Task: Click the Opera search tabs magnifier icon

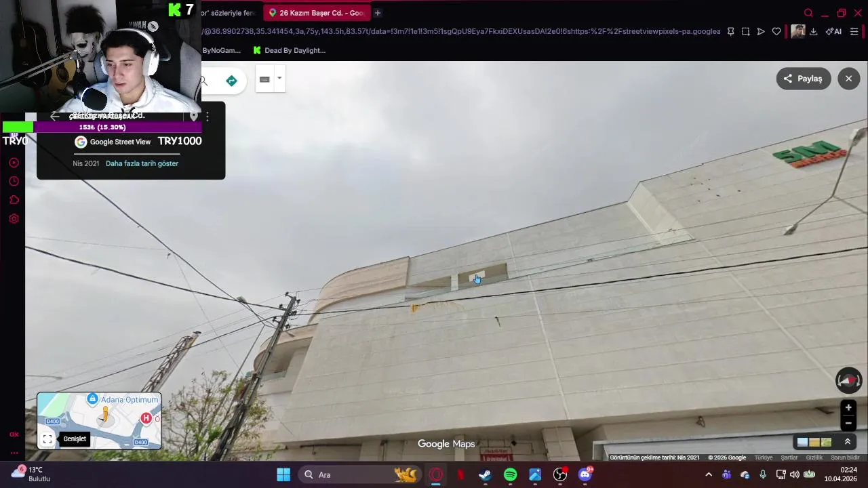Action: (808, 13)
